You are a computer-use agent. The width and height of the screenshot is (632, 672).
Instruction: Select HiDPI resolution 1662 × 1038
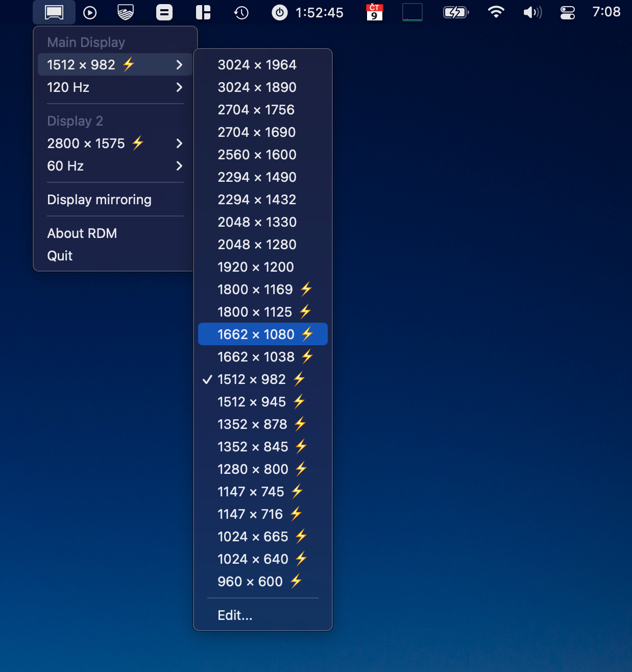click(x=263, y=357)
